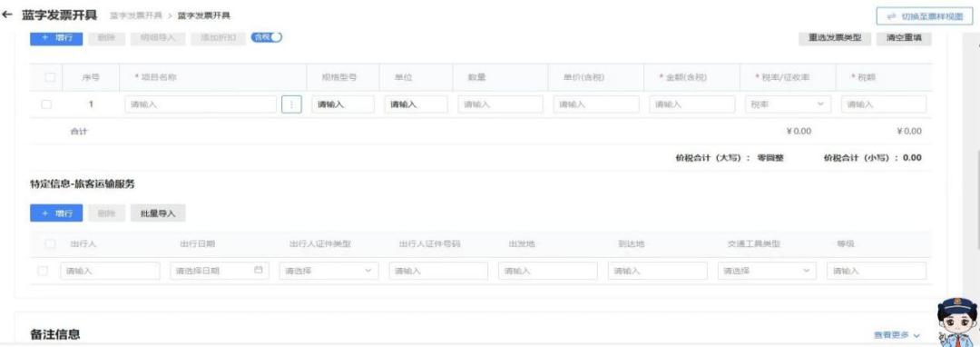The image size is (980, 347).
Task: Click the 到达地 input field
Action: coord(658,271)
